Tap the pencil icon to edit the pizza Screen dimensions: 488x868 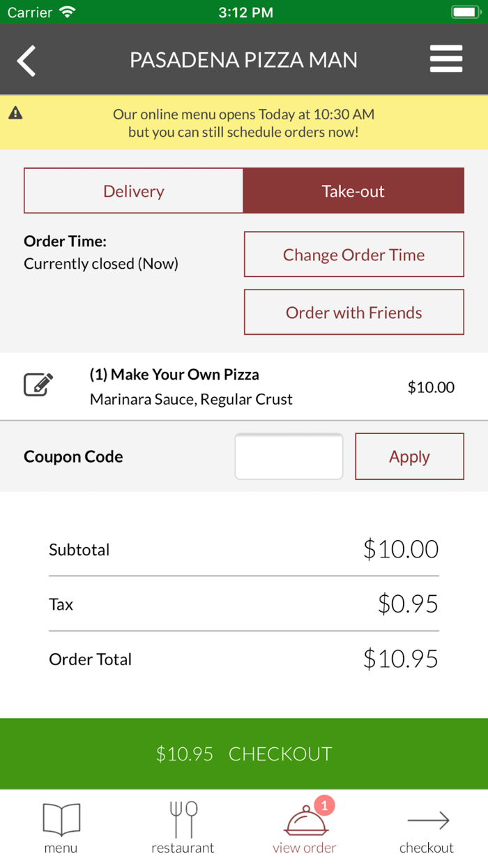click(x=39, y=383)
